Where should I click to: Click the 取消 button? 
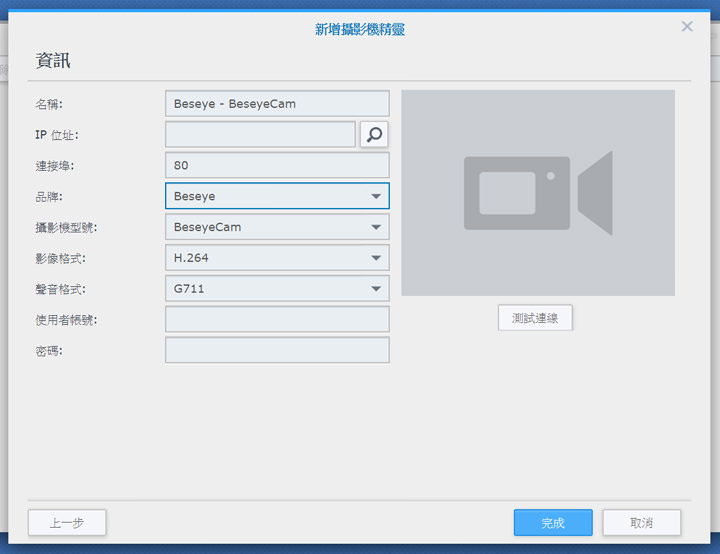point(642,523)
